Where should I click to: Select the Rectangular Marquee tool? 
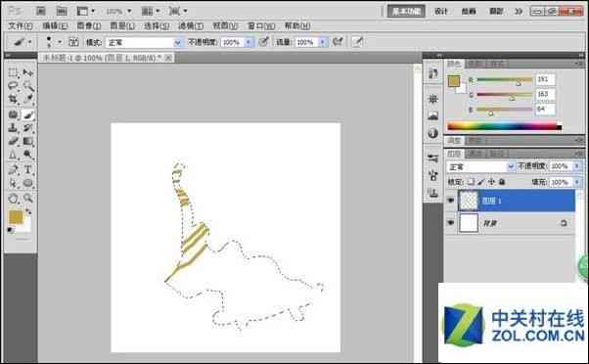coord(13,72)
